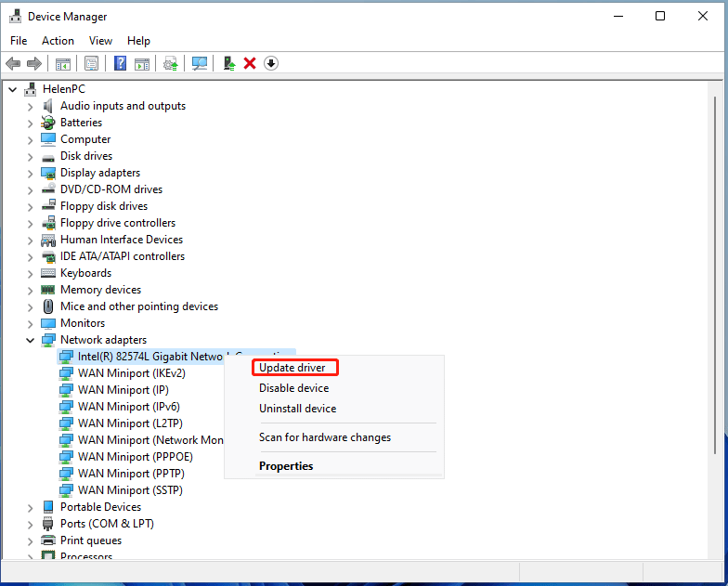This screenshot has width=728, height=586.
Task: Expand the Portable Devices category
Action: tap(30, 507)
